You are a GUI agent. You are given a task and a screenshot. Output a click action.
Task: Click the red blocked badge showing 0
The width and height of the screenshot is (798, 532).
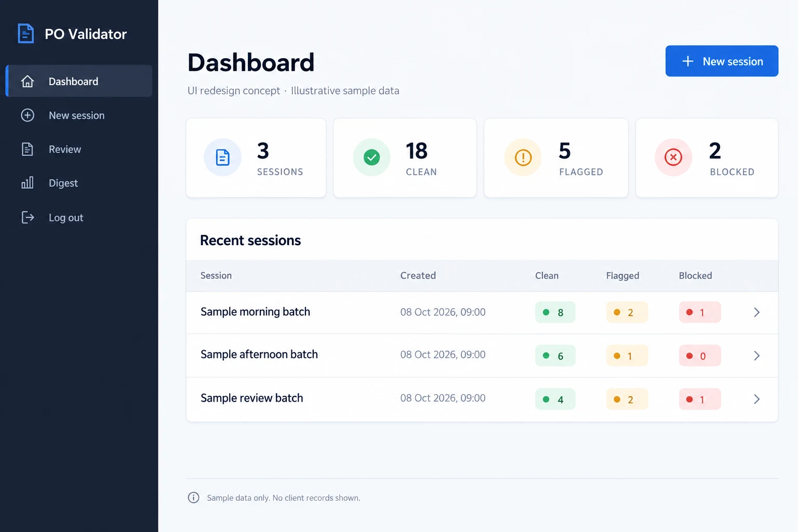pyautogui.click(x=699, y=356)
